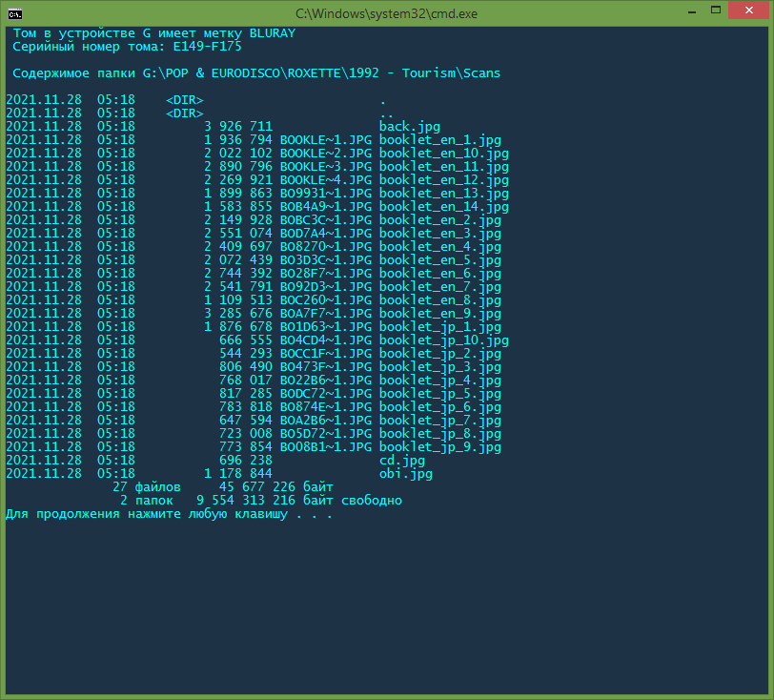
Task: Click file name booklet_jp_6.jpg
Action: [439, 407]
